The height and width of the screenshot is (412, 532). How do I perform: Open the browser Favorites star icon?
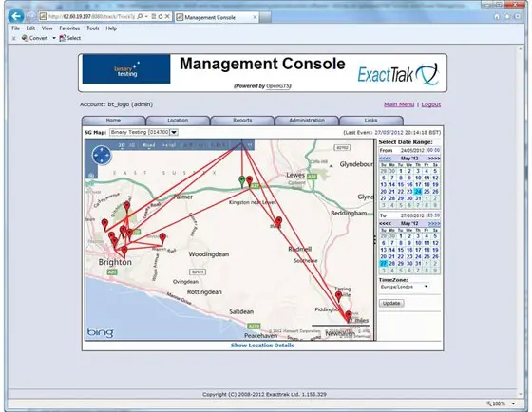pos(507,16)
